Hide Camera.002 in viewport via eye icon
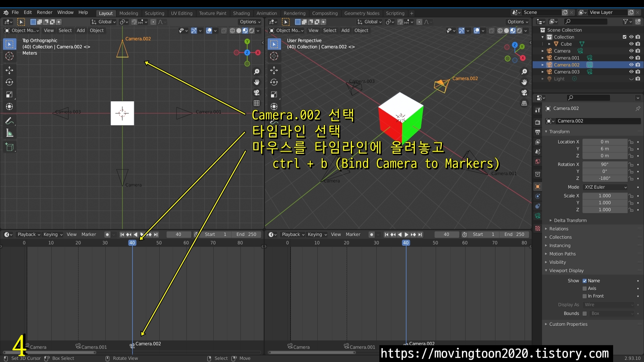 point(631,65)
